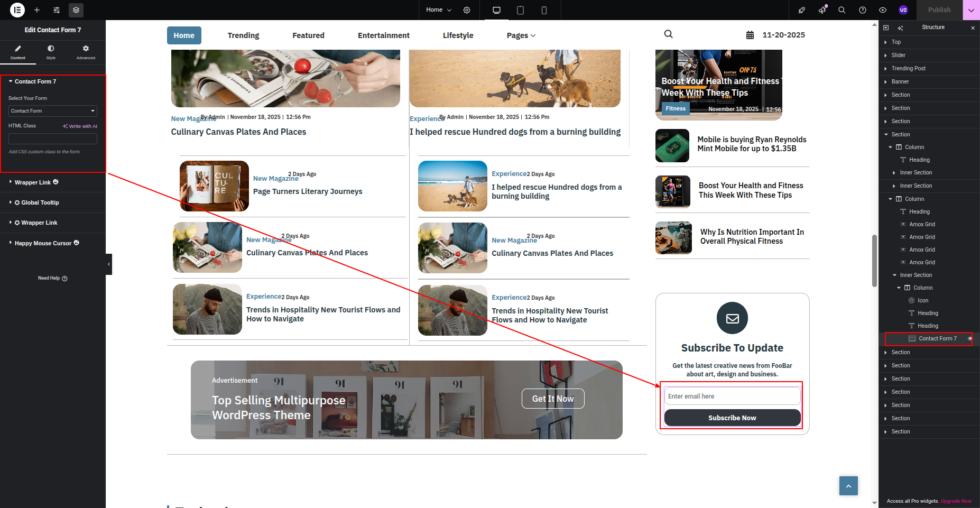Click the Upgrade Now link

[x=956, y=501]
